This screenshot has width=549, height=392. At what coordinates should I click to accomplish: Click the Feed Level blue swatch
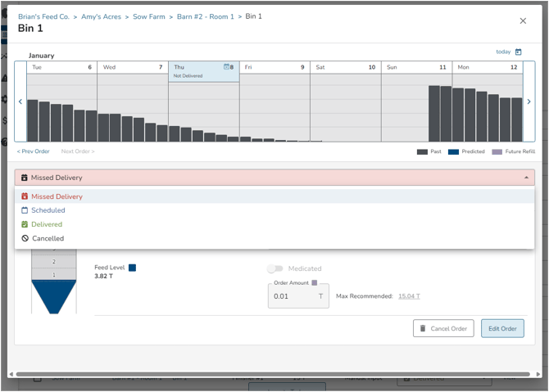132,268
